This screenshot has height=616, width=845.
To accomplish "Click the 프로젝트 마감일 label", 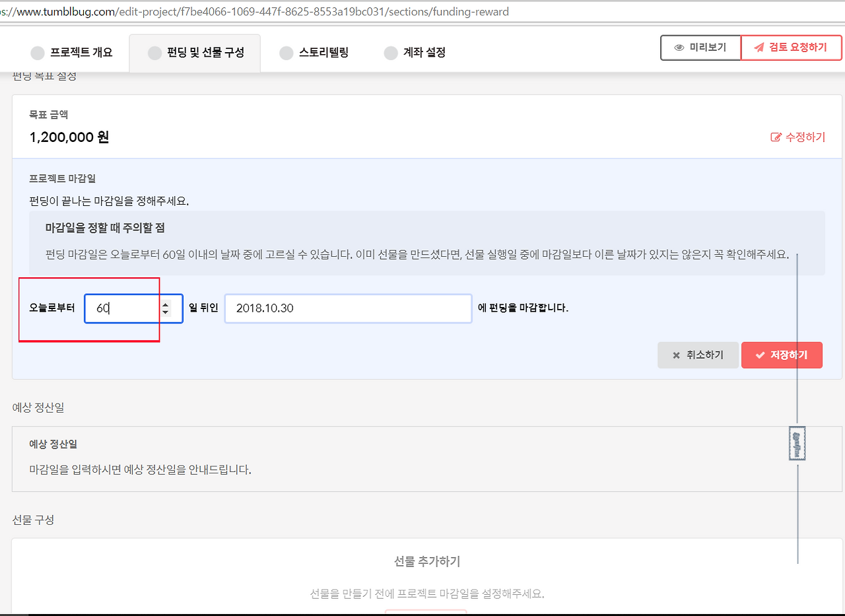I will [x=63, y=179].
